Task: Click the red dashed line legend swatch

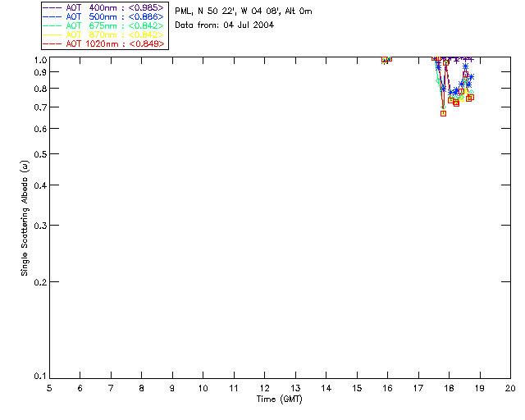Action: point(52,43)
